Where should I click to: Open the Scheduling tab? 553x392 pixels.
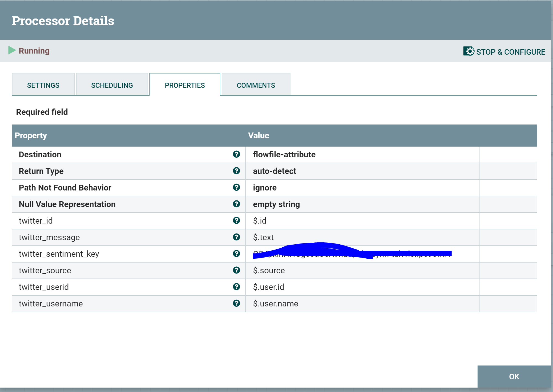coord(112,85)
